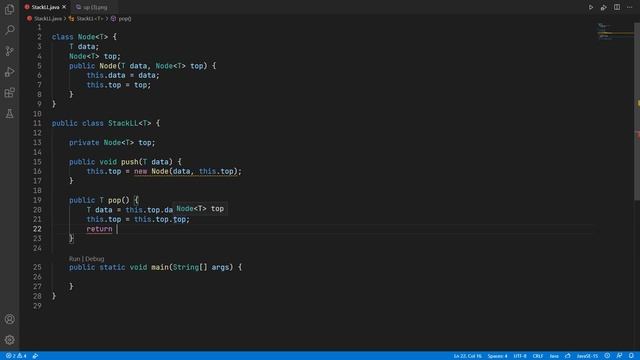Image resolution: width=640 pixels, height=360 pixels.
Task: Click the debug run icon in the editor title bar
Action: point(604,7)
